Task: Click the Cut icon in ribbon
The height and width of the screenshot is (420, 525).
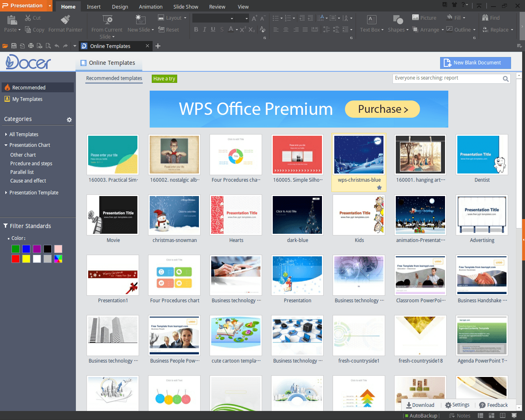Action: tap(28, 18)
